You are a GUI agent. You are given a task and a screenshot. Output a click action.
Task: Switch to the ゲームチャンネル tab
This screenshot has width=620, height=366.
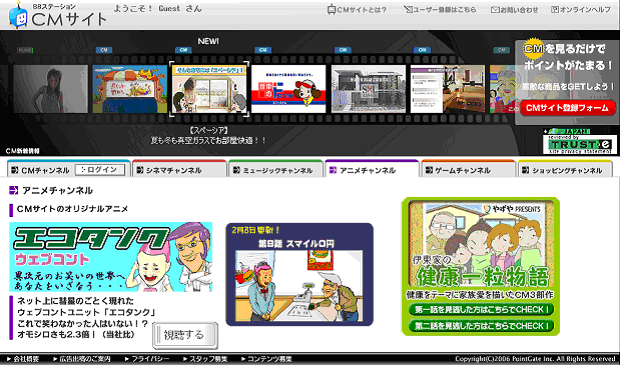click(x=469, y=169)
